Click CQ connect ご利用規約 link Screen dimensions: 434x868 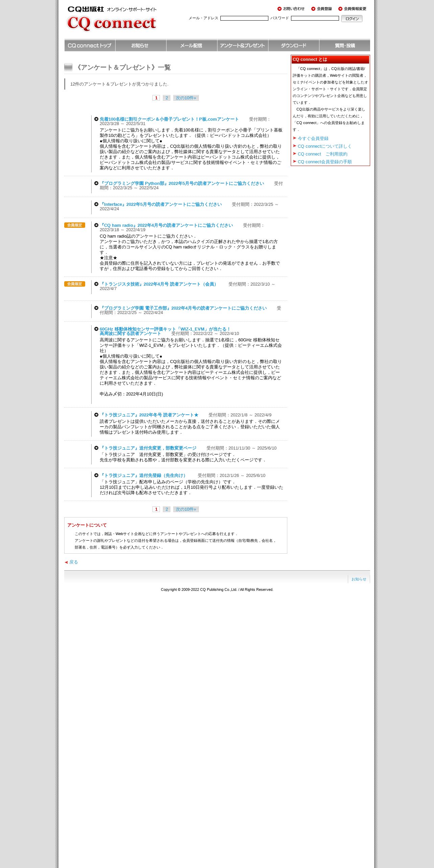[322, 154]
